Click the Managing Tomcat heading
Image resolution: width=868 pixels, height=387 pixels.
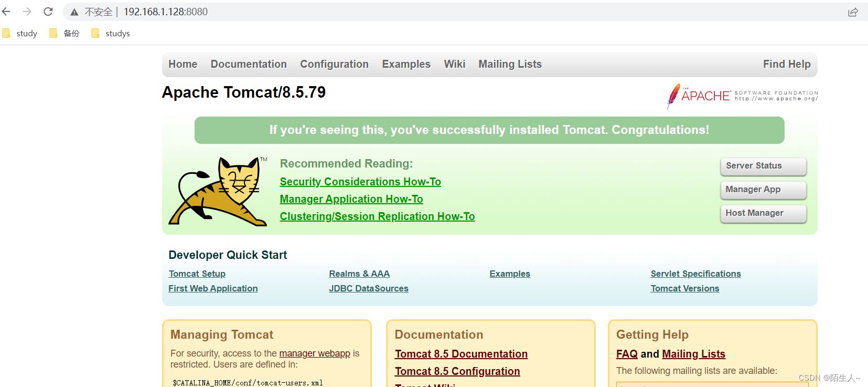tap(222, 334)
